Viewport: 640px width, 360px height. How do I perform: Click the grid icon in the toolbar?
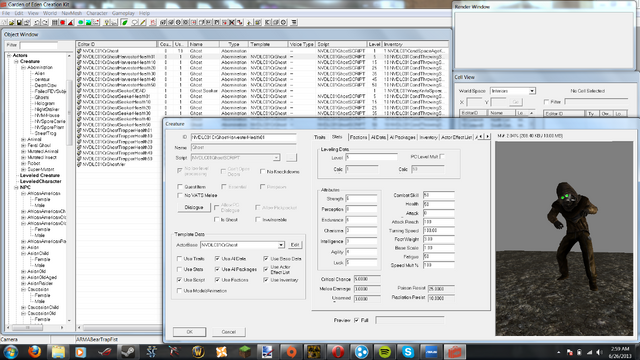(55, 22)
